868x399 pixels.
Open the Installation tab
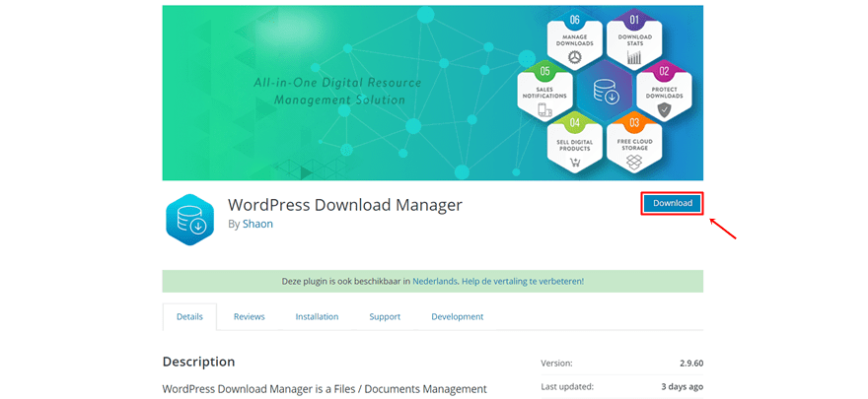317,316
